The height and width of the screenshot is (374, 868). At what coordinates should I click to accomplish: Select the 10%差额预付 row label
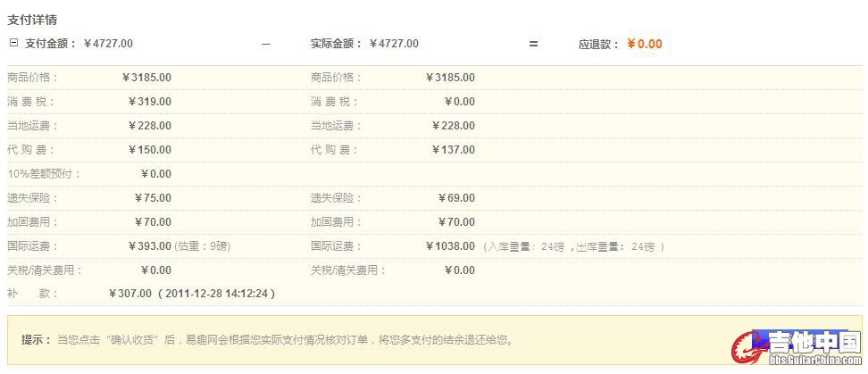pos(45,174)
